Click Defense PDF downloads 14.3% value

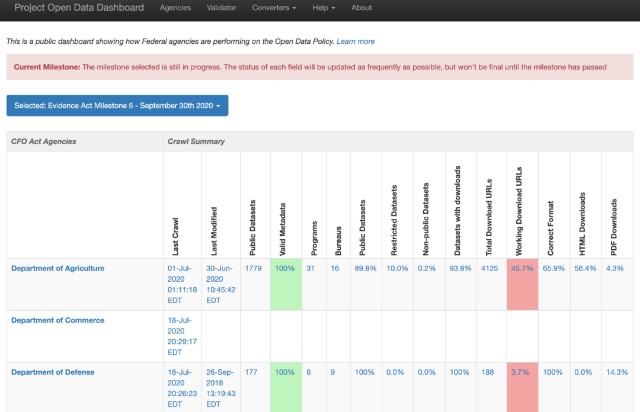click(617, 372)
